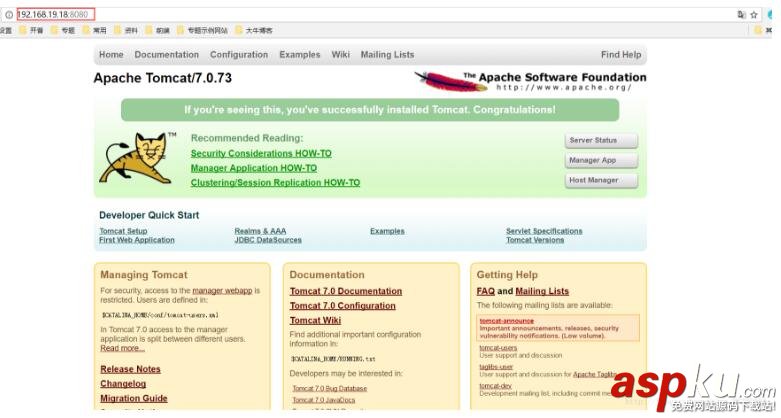Open the tomcat-announce mailing list link
The height and width of the screenshot is (418, 781).
pos(507,321)
